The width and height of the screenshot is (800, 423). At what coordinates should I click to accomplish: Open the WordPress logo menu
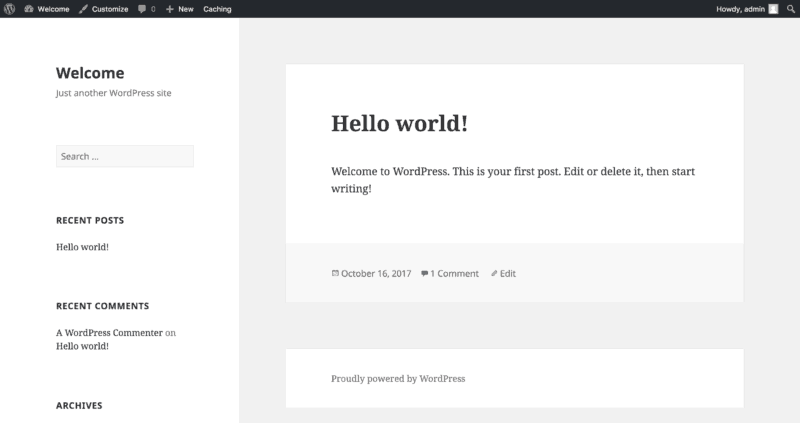coord(9,9)
